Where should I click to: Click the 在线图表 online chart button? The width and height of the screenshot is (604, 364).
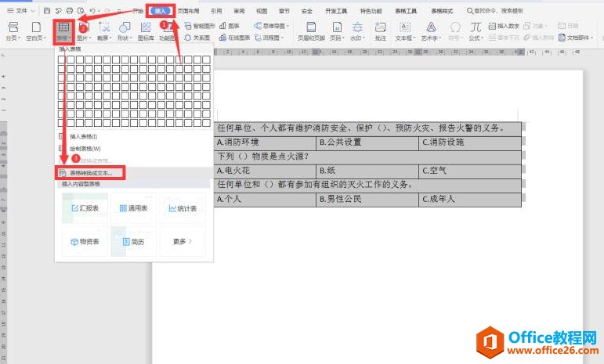click(234, 38)
